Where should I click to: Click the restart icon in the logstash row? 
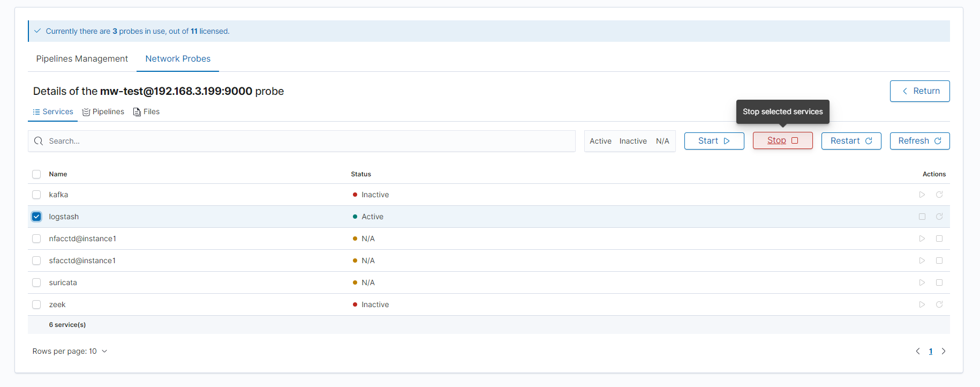[939, 217]
